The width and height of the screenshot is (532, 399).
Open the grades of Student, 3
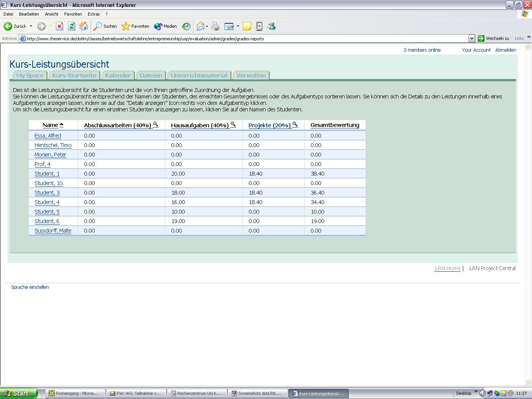tap(47, 193)
